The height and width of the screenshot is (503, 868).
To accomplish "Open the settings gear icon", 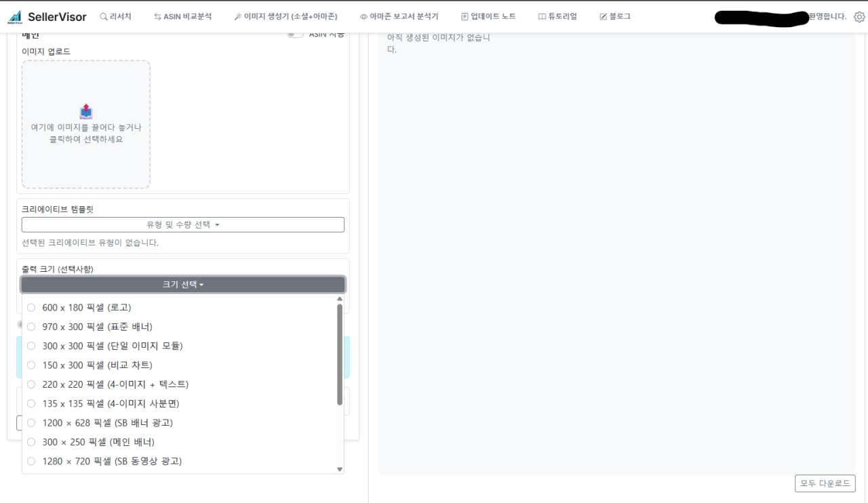I will pyautogui.click(x=859, y=17).
